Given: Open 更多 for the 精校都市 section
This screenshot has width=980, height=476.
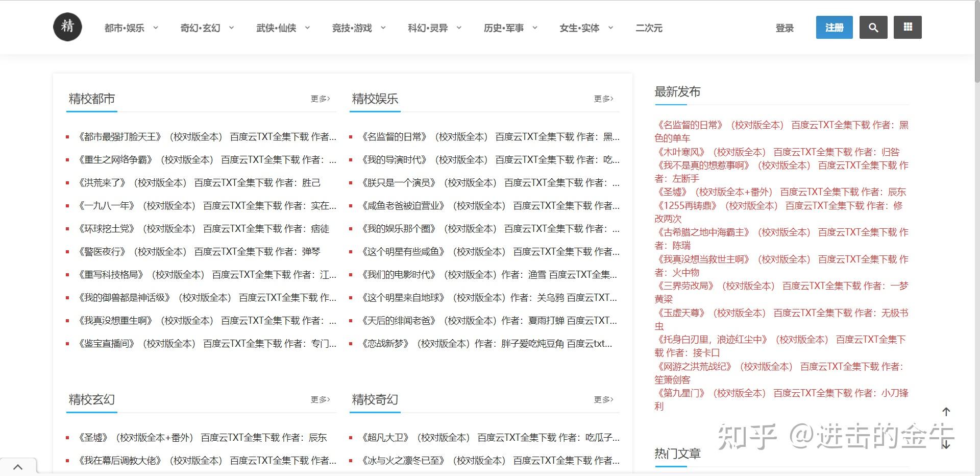Looking at the screenshot, I should 321,99.
